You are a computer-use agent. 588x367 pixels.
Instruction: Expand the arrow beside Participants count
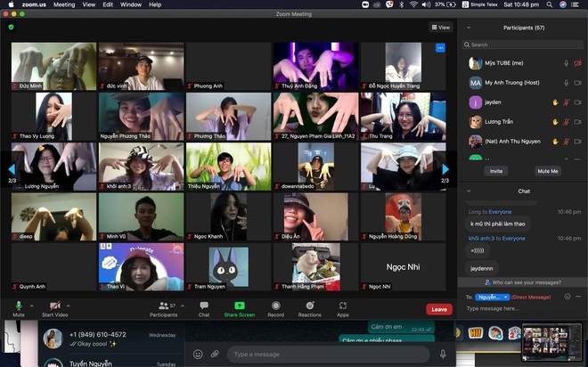183,306
